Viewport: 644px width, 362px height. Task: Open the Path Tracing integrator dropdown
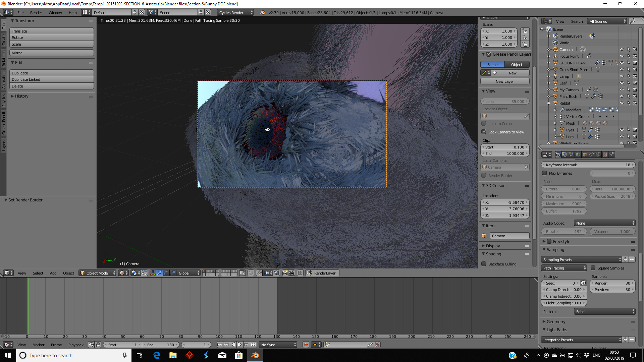(x=564, y=268)
